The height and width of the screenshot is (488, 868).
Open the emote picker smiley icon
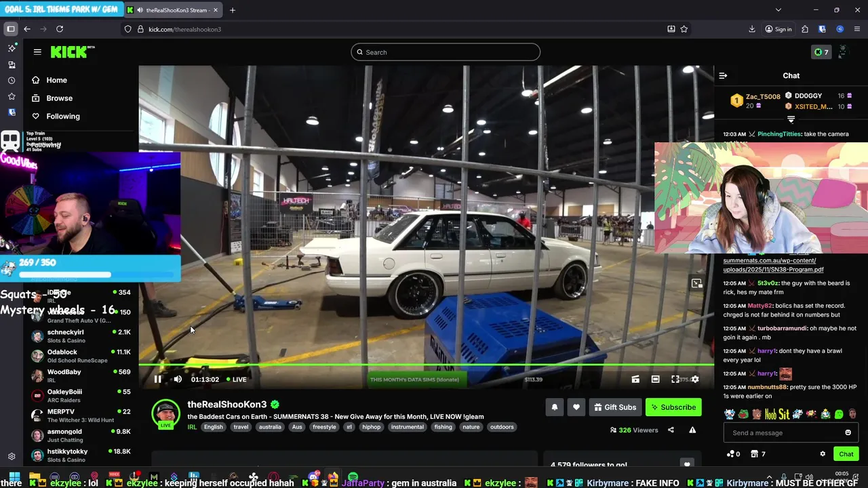[x=848, y=433]
